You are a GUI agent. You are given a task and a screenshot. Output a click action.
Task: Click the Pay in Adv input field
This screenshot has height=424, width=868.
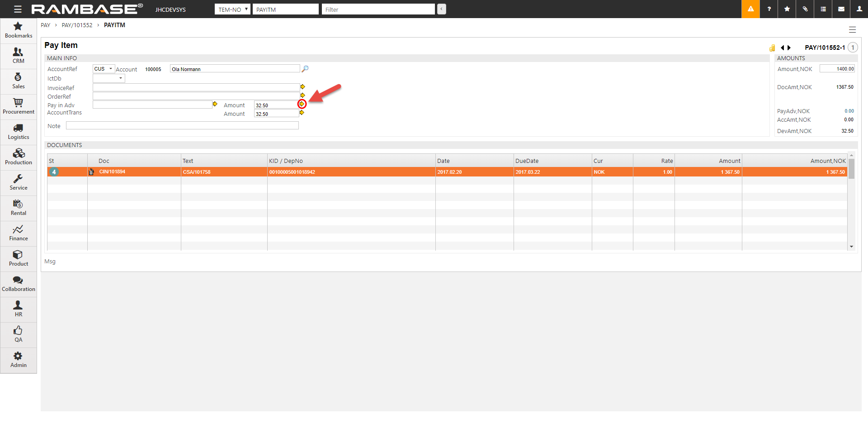pos(152,105)
